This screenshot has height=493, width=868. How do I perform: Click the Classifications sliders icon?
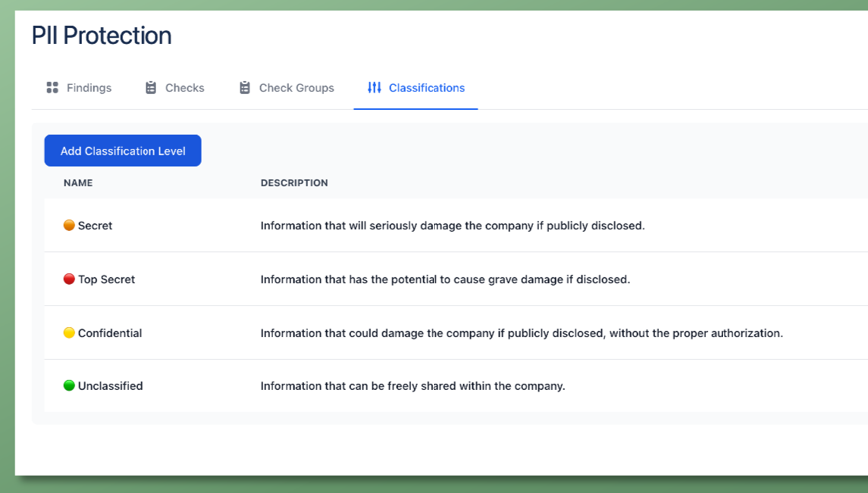[374, 88]
